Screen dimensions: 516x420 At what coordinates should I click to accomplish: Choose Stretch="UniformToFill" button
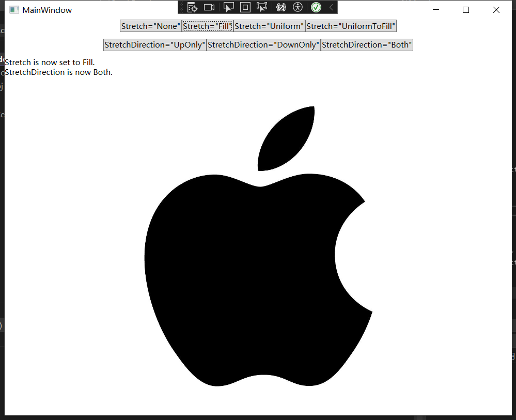[351, 26]
